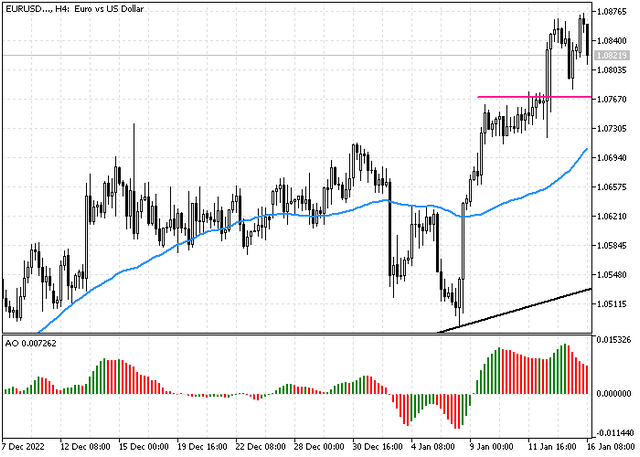
Task: Click the time label '15 Dec 00:00'
Action: tap(143, 446)
